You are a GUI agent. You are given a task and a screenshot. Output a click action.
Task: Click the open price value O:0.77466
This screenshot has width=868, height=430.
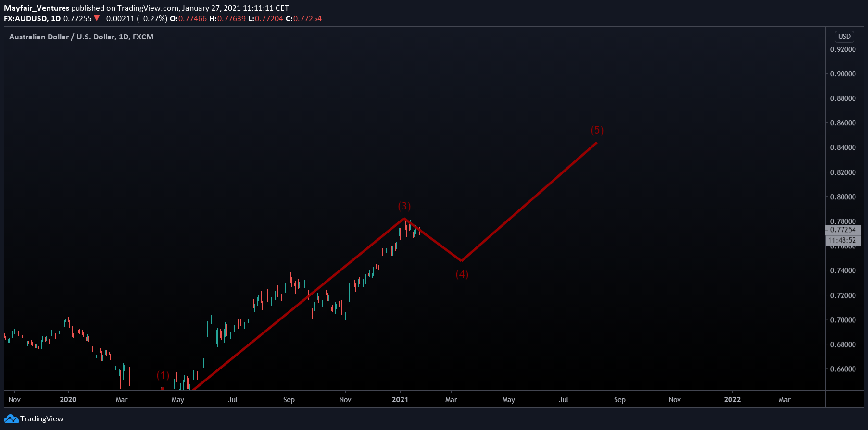tap(188, 19)
